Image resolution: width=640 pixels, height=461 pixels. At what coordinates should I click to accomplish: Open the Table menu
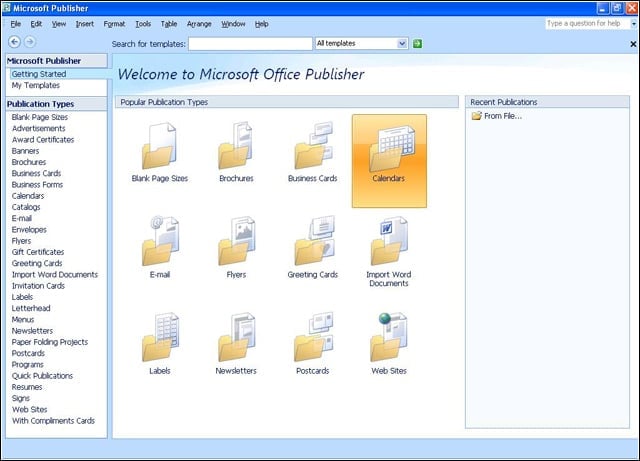169,24
